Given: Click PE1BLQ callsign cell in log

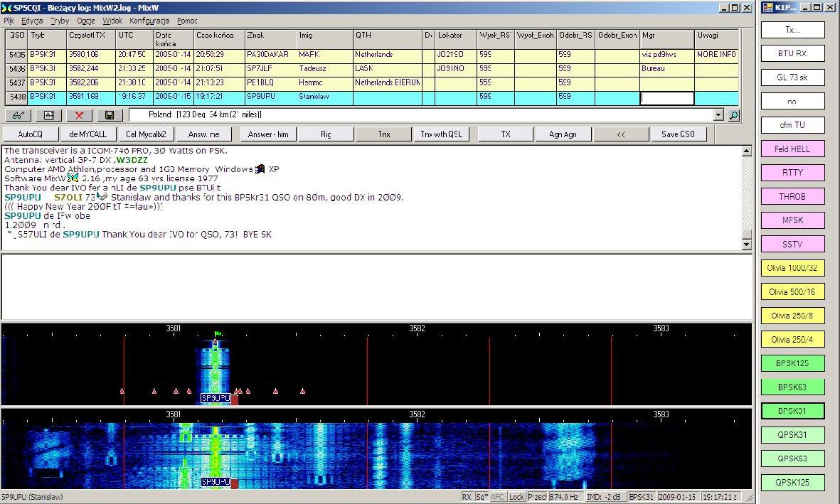Looking at the screenshot, I should coord(270,82).
